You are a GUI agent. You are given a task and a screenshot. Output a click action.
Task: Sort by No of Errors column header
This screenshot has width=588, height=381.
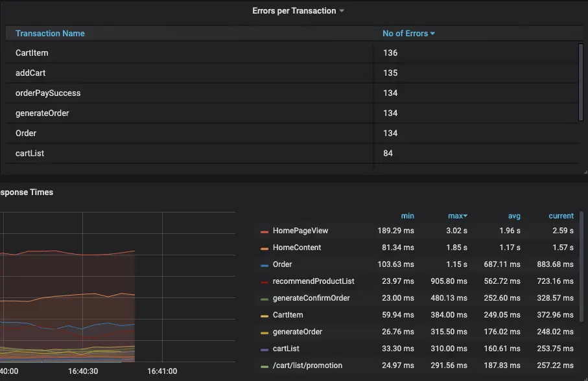(408, 33)
